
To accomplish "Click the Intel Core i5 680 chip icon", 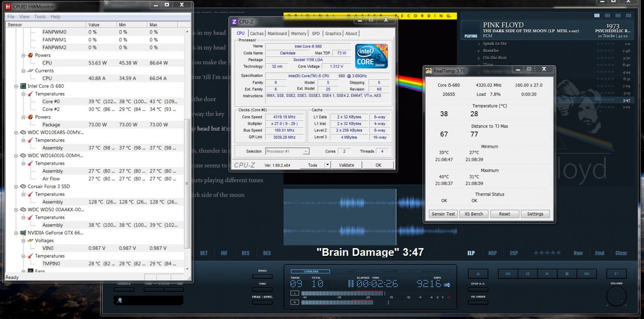I will tap(23, 86).
